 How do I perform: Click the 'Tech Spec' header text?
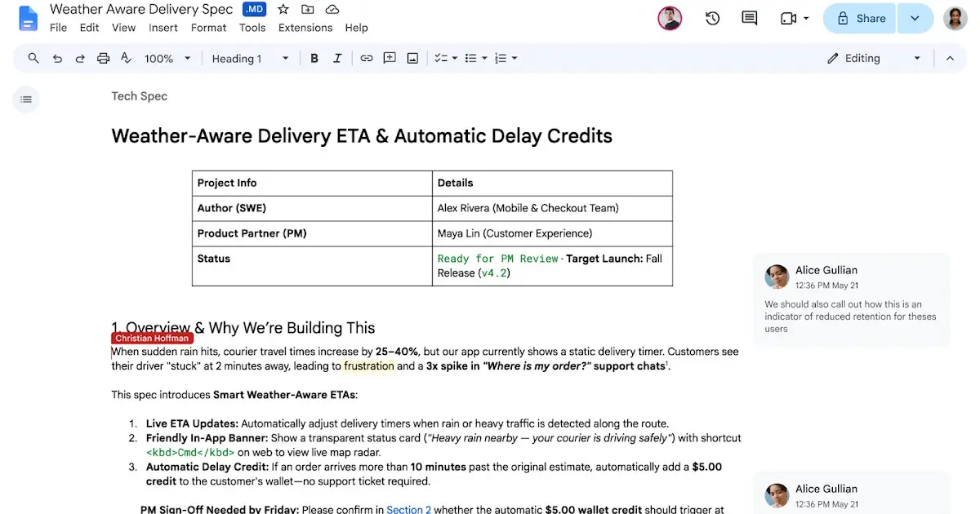[139, 96]
